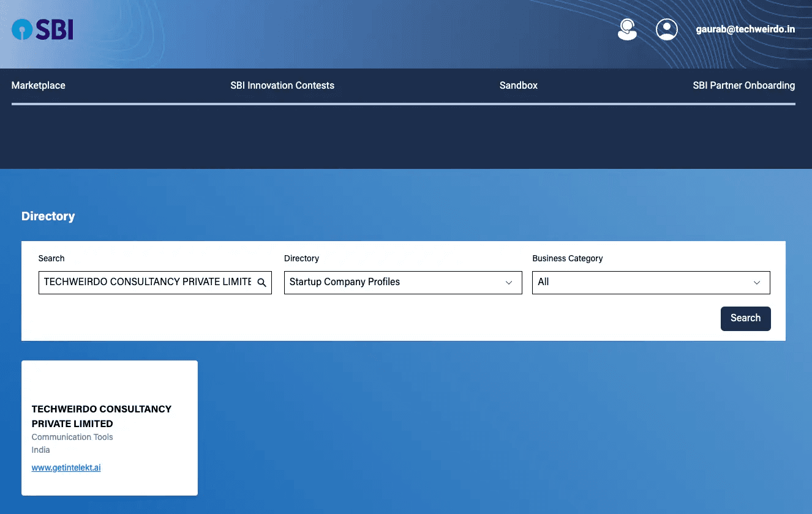Click the Search button
This screenshot has width=812, height=514.
tap(745, 318)
